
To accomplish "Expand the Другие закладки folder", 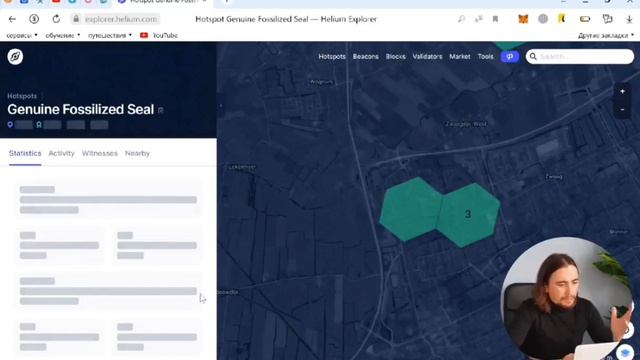I will [x=606, y=36].
